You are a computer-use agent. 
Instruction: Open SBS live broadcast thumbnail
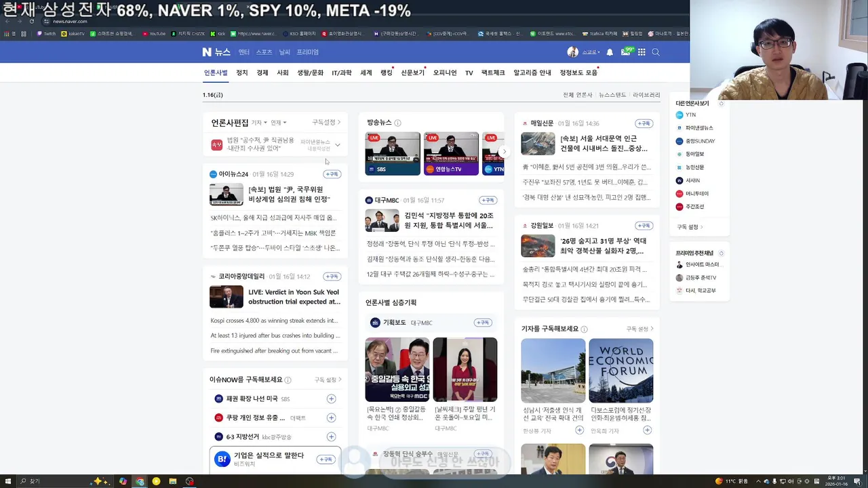[393, 154]
